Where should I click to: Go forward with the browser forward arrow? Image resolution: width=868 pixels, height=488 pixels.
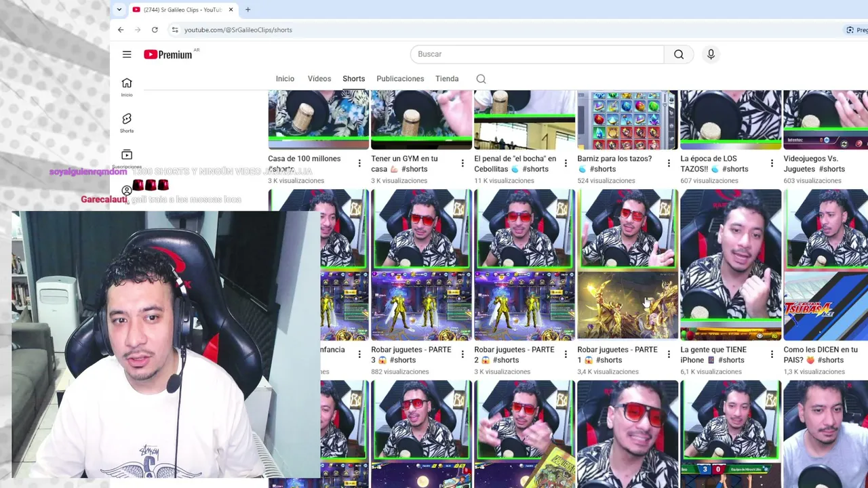(138, 30)
